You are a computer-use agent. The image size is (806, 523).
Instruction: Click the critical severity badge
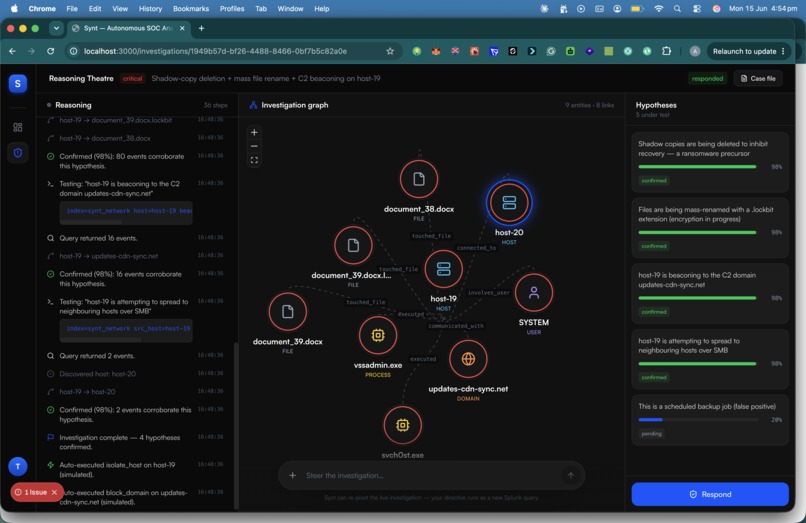click(132, 78)
